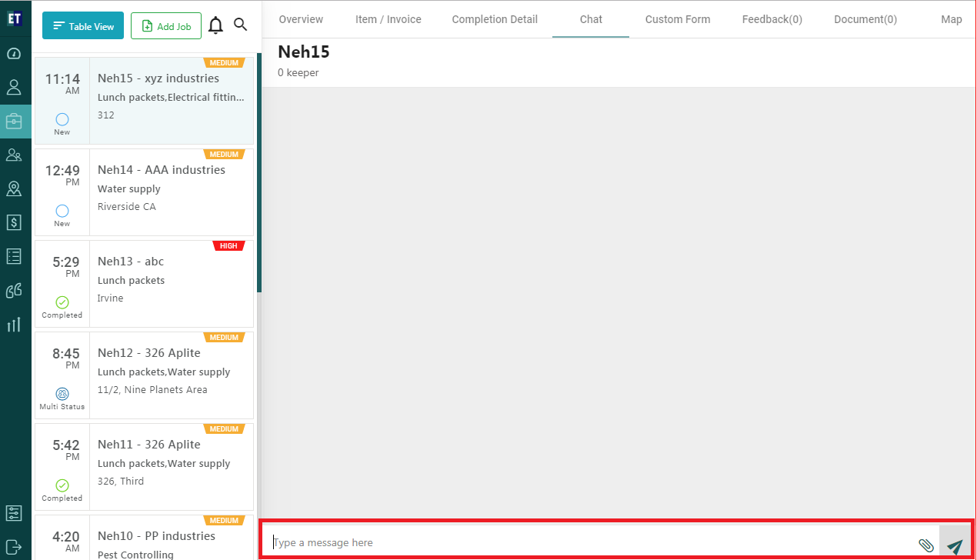Open the settings sliders icon in sidebar
Viewport: 977px width, 560px height.
click(14, 513)
